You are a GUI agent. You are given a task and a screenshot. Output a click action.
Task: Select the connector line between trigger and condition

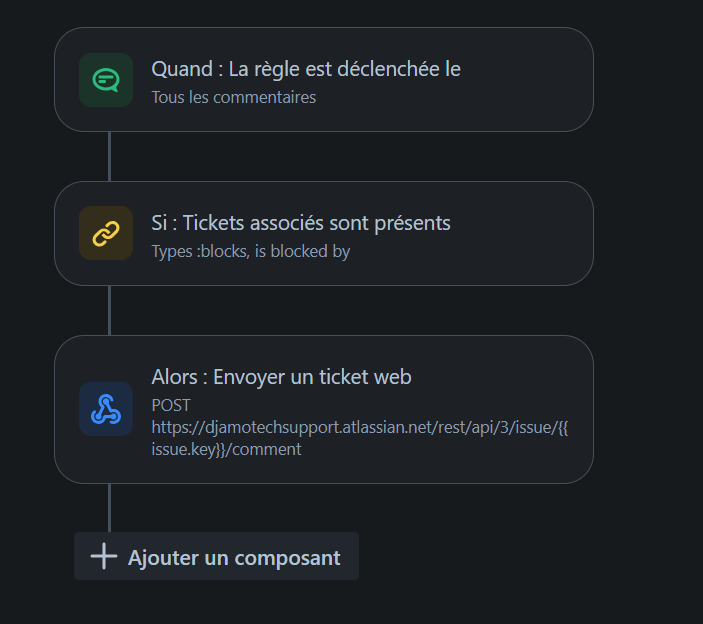click(x=109, y=156)
